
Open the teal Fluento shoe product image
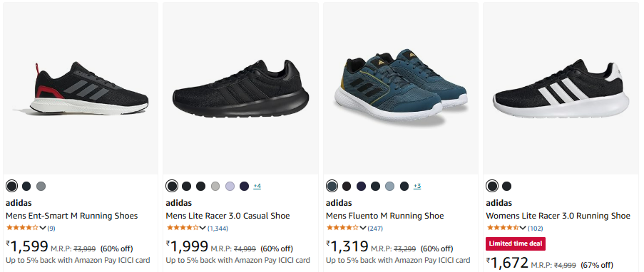pos(400,87)
